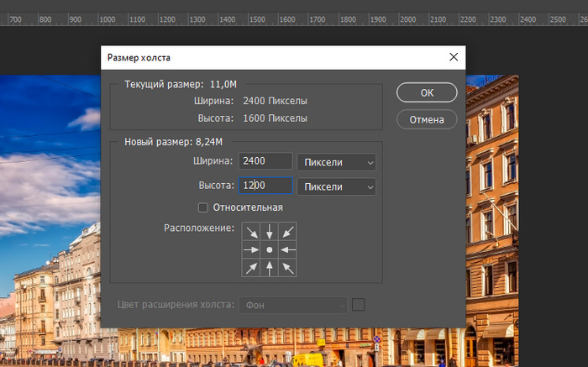The image size is (588, 367).
Task: Click the Ширина field showing 2400
Action: [265, 162]
